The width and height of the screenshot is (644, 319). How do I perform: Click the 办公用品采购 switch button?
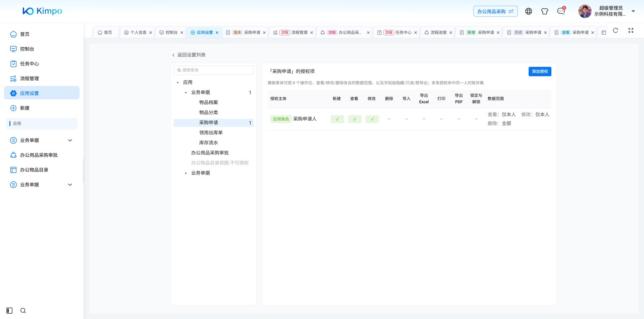coord(495,11)
